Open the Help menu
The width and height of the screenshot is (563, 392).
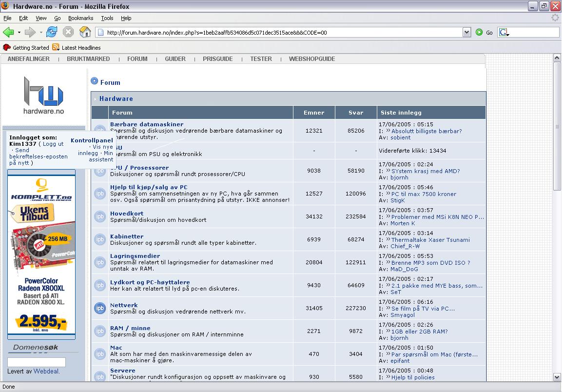126,18
